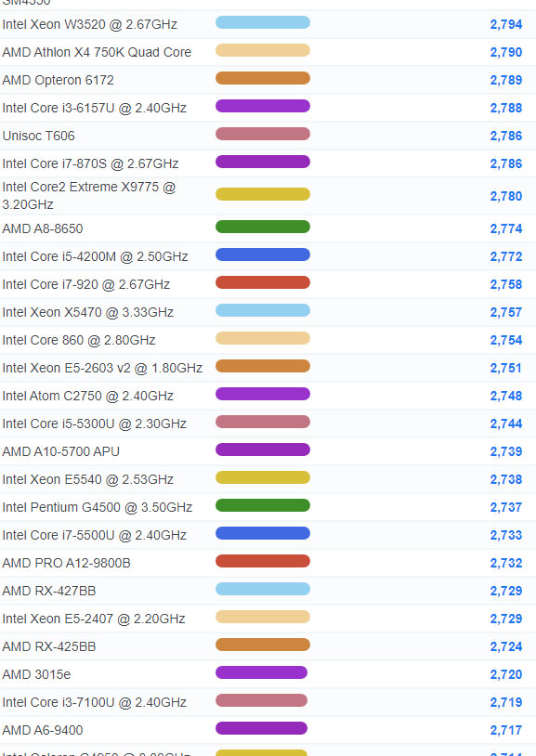Open Intel Atom C2750 @ 2.40GHz
The height and width of the screenshot is (756, 536).
click(88, 397)
